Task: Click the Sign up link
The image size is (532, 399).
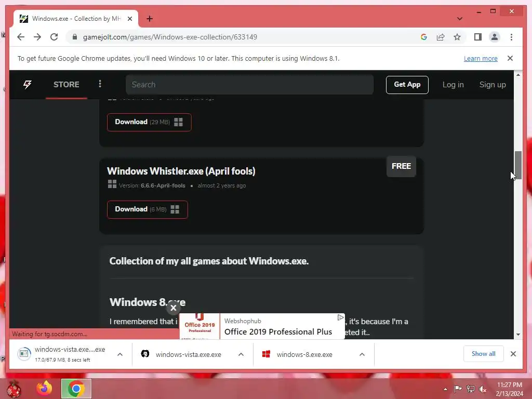Action: [493, 85]
